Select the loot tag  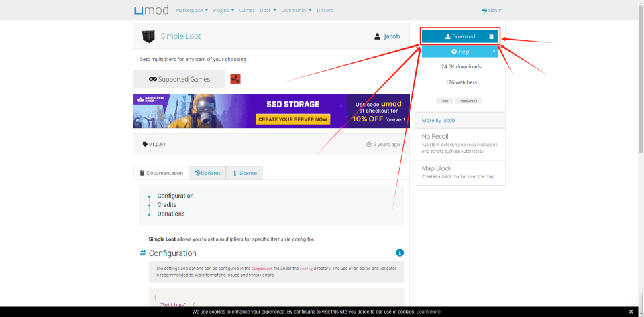445,101
